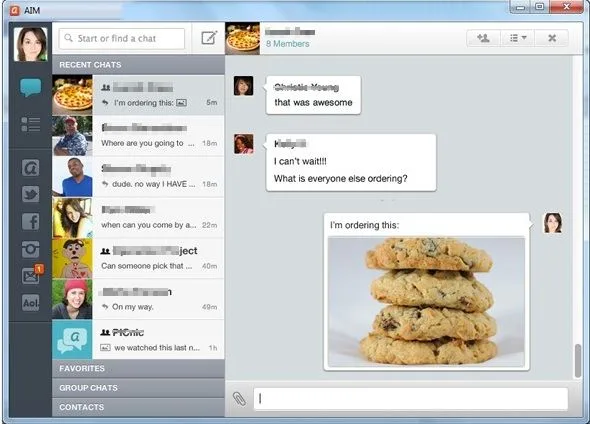This screenshot has width=590, height=424.
Task: Expand the Favorites section
Action: [x=138, y=368]
